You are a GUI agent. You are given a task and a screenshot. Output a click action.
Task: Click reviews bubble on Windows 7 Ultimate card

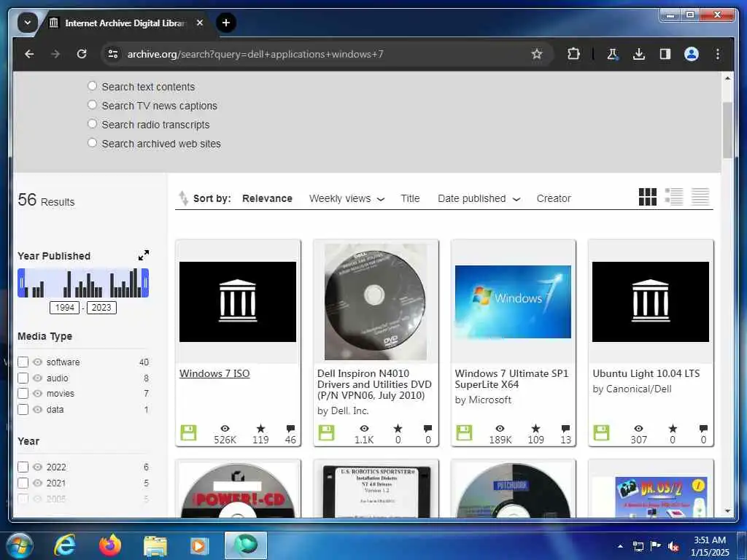click(565, 429)
